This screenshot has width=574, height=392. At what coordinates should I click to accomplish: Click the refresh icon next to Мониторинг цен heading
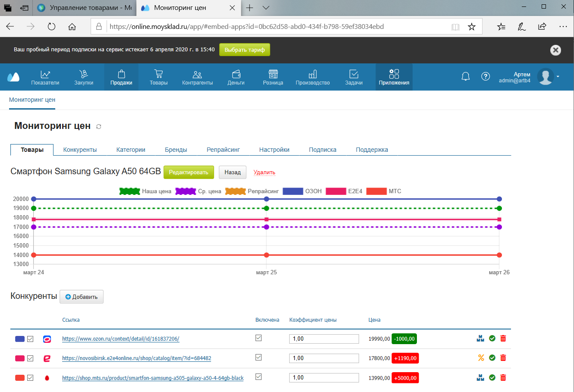98,126
